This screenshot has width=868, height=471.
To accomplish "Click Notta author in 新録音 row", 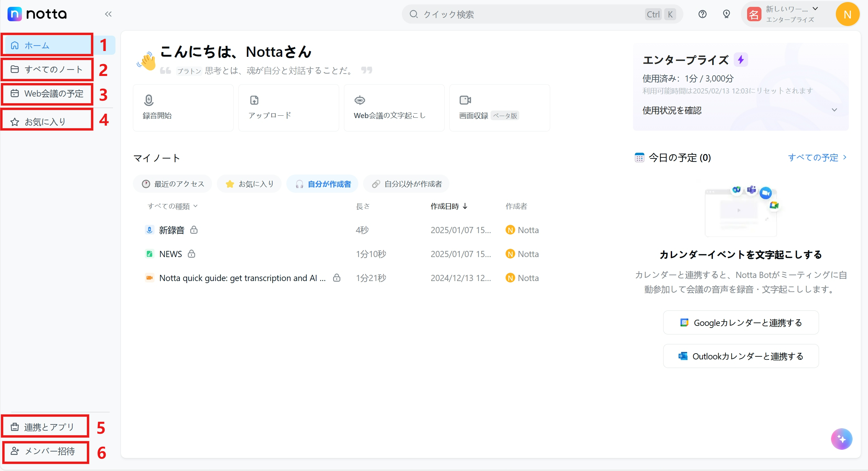I will 522,230.
